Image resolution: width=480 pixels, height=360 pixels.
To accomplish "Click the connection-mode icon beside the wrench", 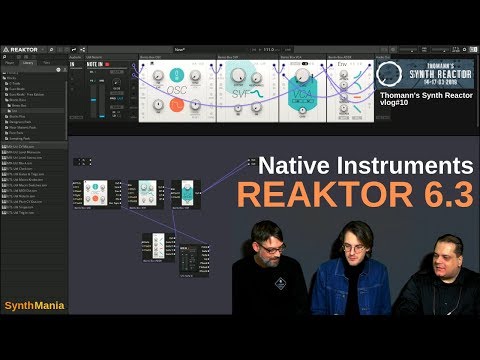I will tap(82, 50).
